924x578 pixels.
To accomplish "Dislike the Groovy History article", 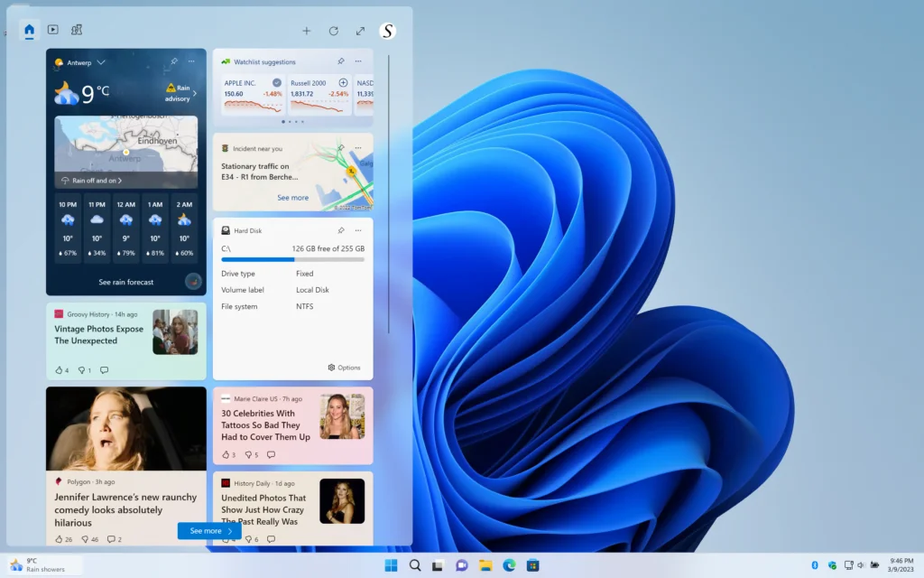I will click(x=84, y=370).
